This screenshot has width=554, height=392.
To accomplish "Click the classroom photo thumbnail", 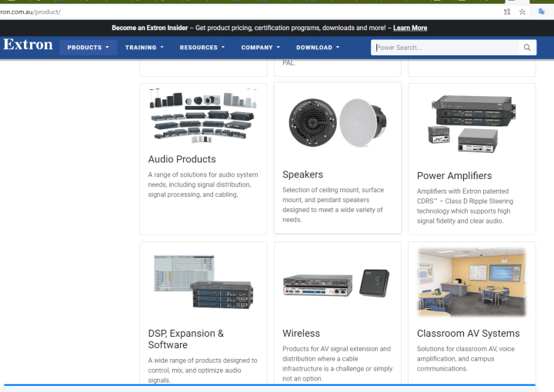I will pyautogui.click(x=472, y=282).
